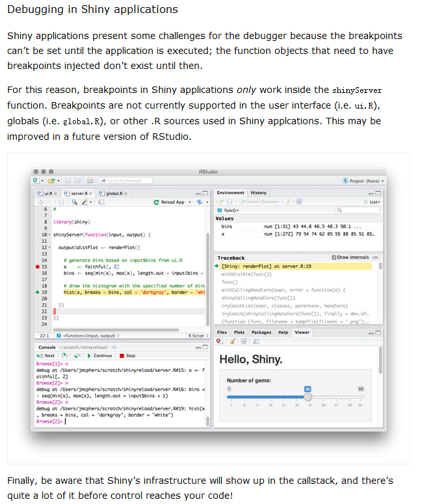Click the Number of gems slider handle
Screen dimensions: 433x504
pyautogui.click(x=308, y=397)
